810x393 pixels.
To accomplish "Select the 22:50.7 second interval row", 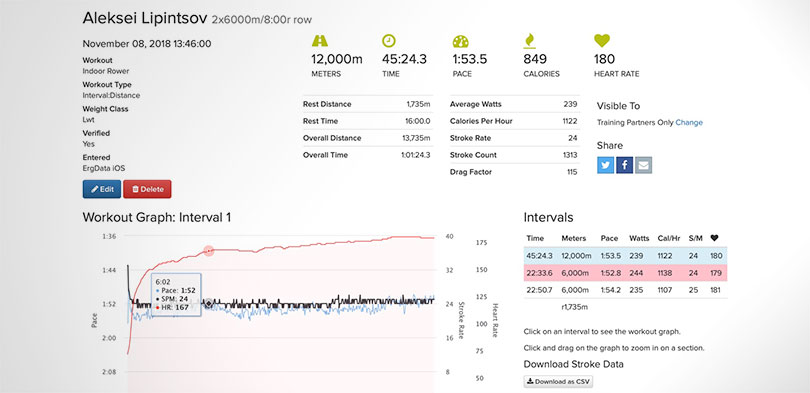I will pos(625,290).
